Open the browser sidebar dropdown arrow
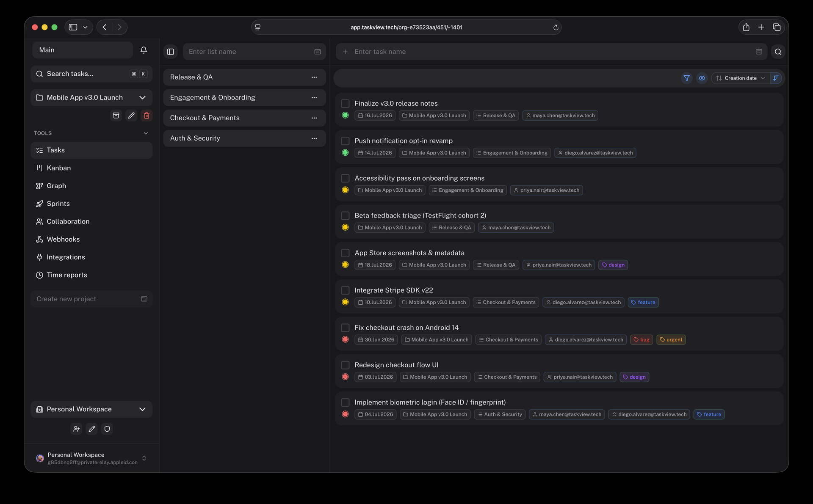The height and width of the screenshot is (504, 813). pos(85,27)
